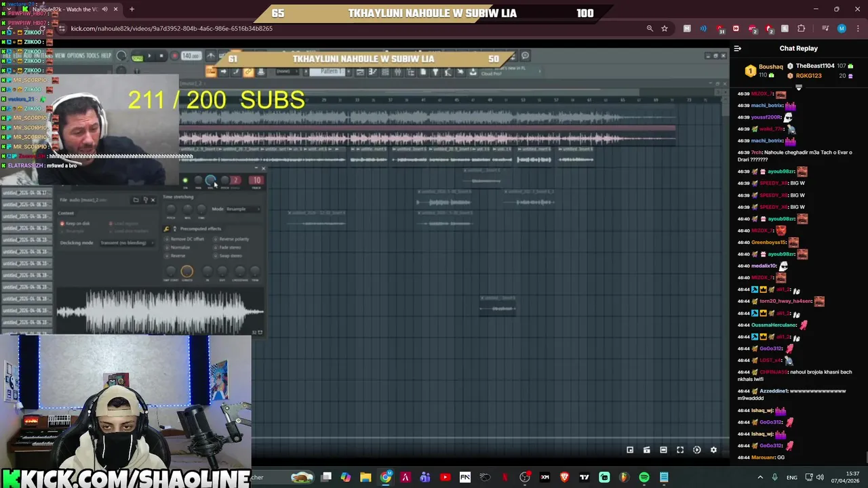Enter fullscreen on the Kick video player

pyautogui.click(x=680, y=450)
